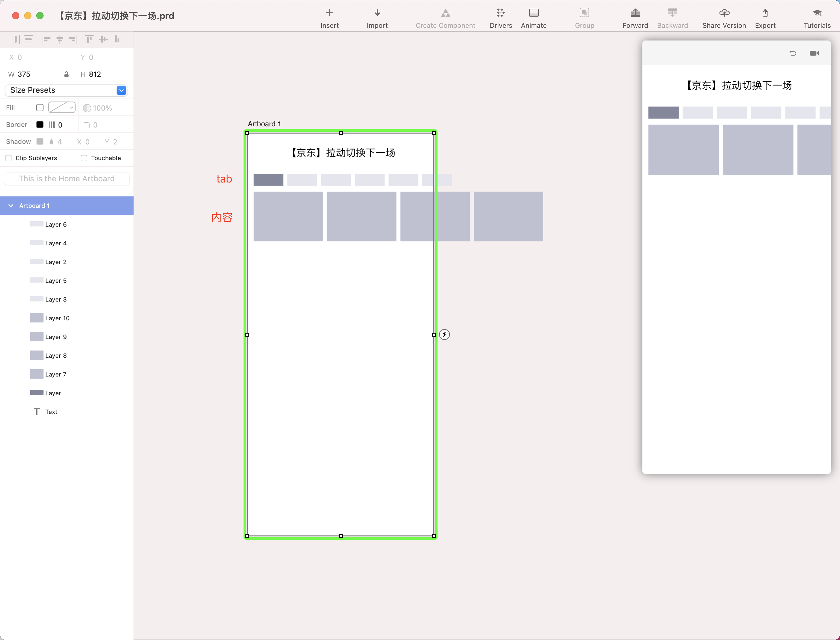Image resolution: width=840 pixels, height=640 pixels.
Task: Enable the Fill checkbox
Action: pos(40,108)
